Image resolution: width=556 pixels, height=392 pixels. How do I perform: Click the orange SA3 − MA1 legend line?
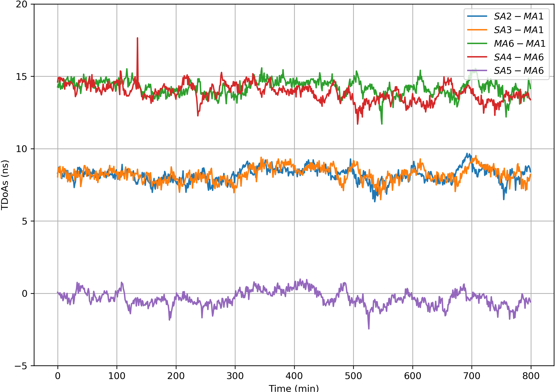click(x=477, y=30)
